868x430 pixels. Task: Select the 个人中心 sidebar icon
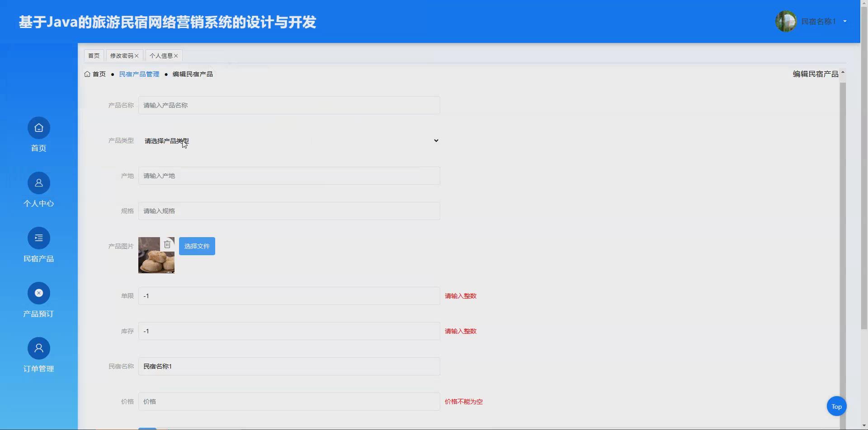38,183
